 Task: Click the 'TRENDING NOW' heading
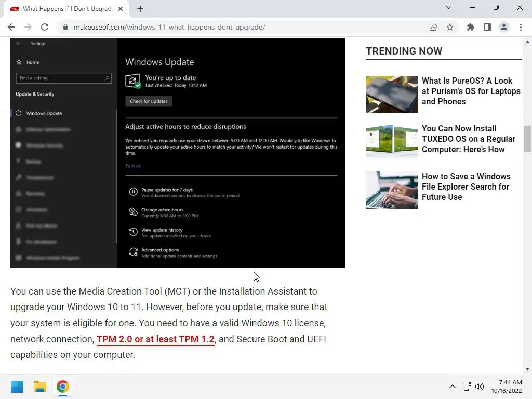[x=404, y=51]
